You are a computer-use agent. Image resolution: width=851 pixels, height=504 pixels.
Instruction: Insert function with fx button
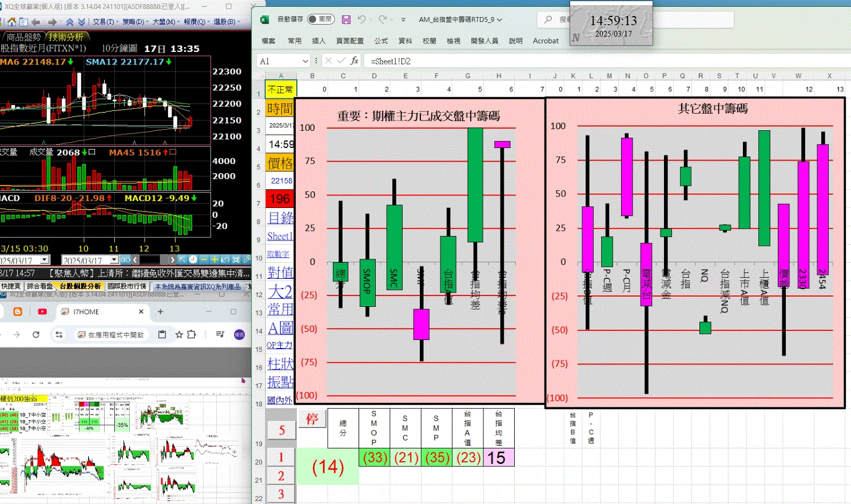355,61
